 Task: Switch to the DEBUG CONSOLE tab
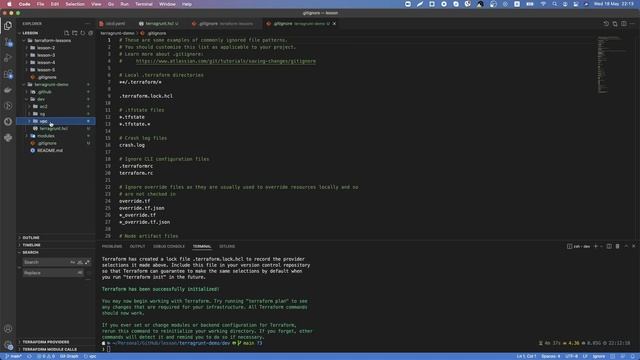tap(169, 246)
